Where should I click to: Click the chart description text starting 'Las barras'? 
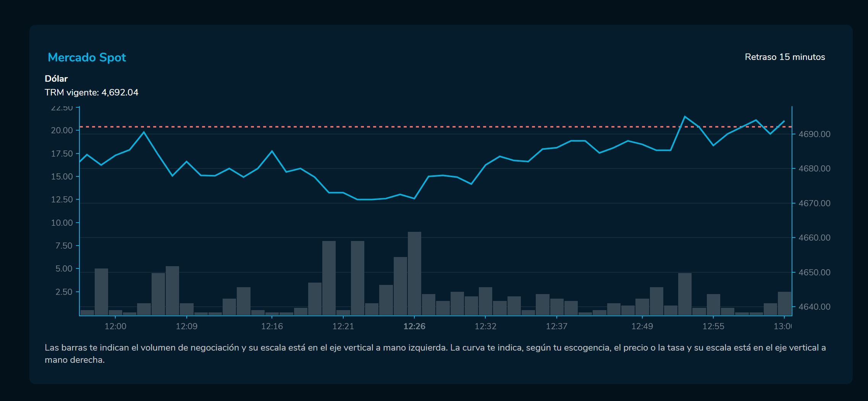click(x=435, y=353)
